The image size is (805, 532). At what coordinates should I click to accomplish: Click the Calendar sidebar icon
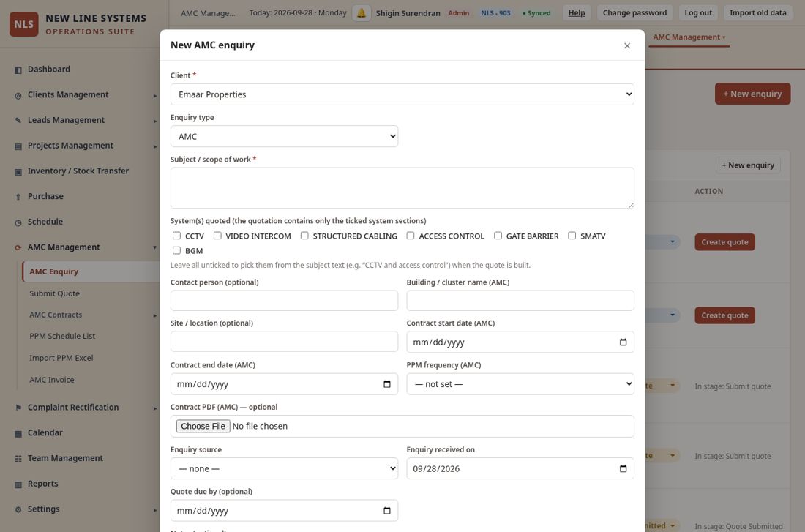tap(18, 433)
